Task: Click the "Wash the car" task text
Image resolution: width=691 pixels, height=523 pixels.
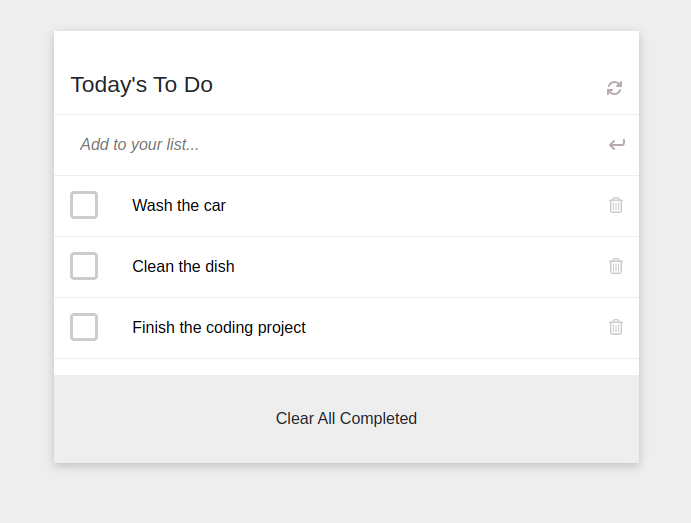Action: pos(179,206)
